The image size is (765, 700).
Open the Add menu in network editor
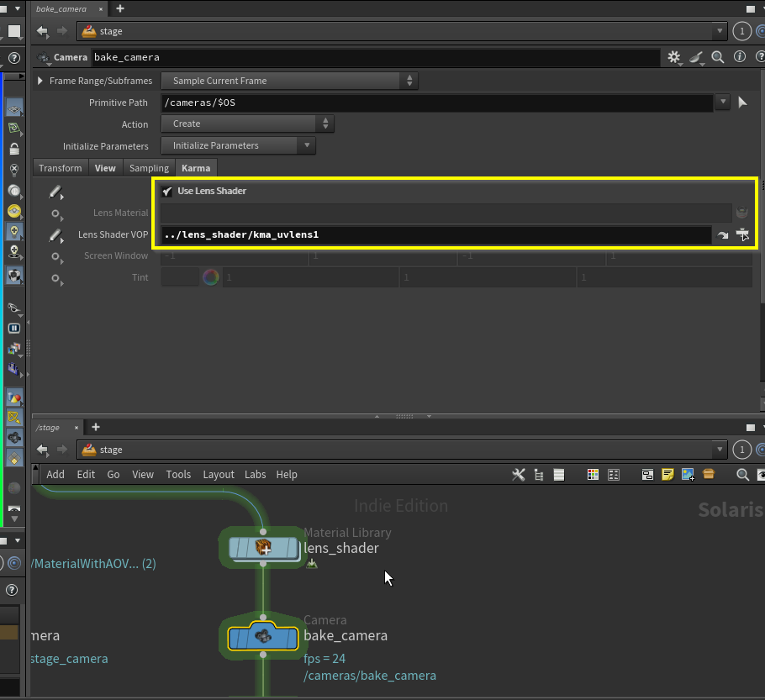55,475
